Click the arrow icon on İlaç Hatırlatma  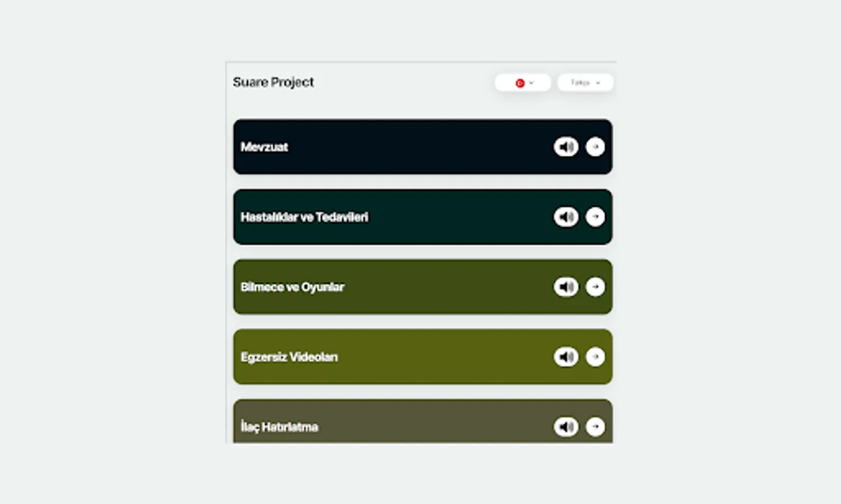click(x=595, y=426)
